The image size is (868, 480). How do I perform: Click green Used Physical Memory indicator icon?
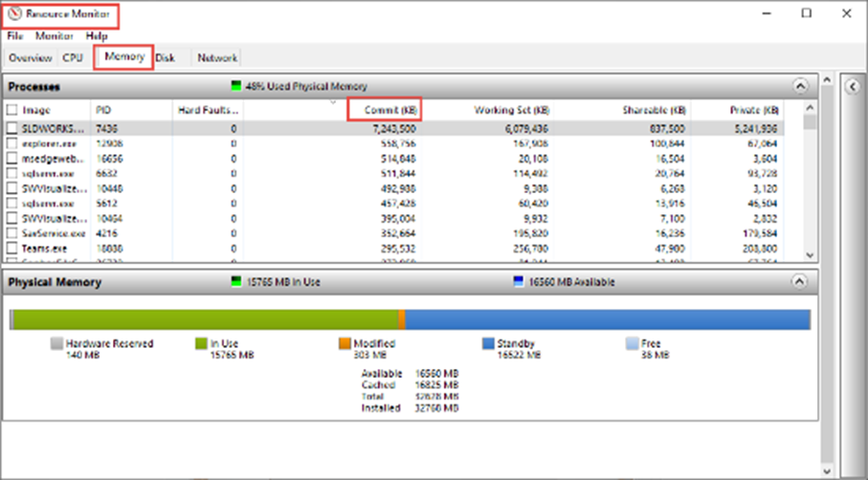pos(236,86)
